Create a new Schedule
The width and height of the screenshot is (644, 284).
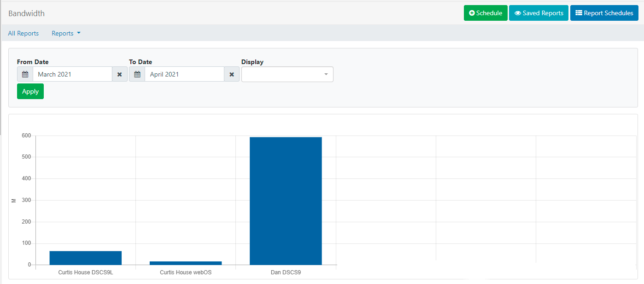485,13
